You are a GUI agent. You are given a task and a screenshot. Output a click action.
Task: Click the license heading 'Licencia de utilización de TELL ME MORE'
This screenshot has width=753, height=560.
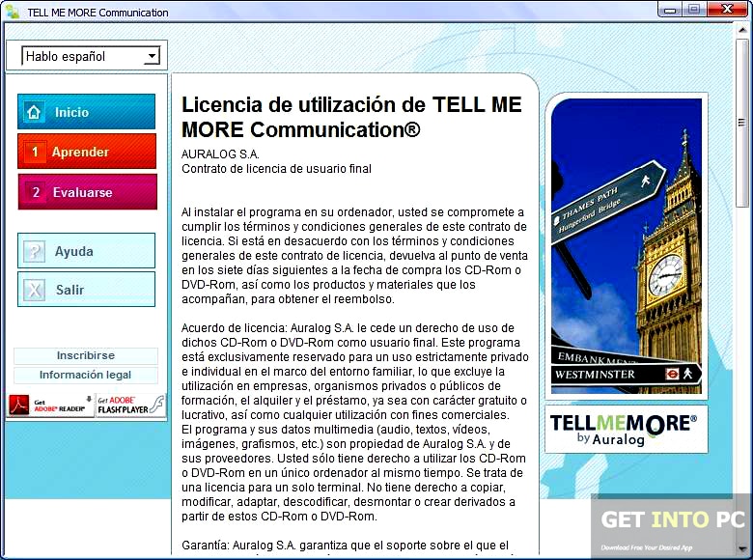tap(351, 117)
